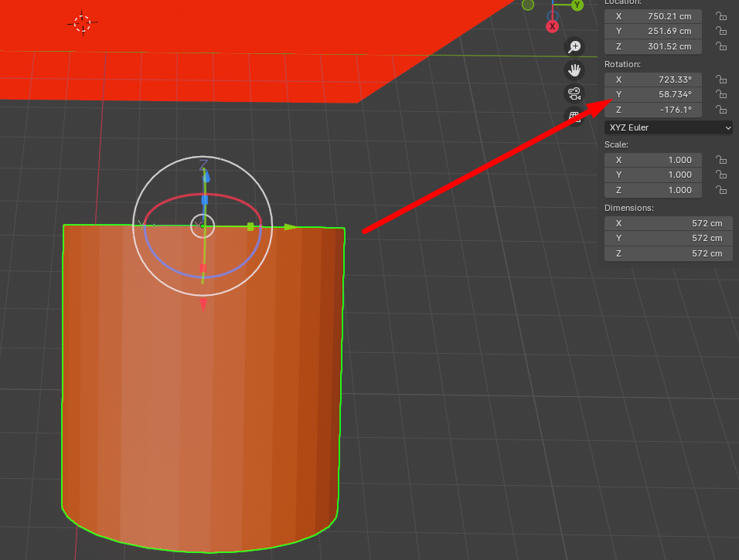Click Dimensions X field 572 cm
The width and height of the screenshot is (739, 560).
point(669,223)
